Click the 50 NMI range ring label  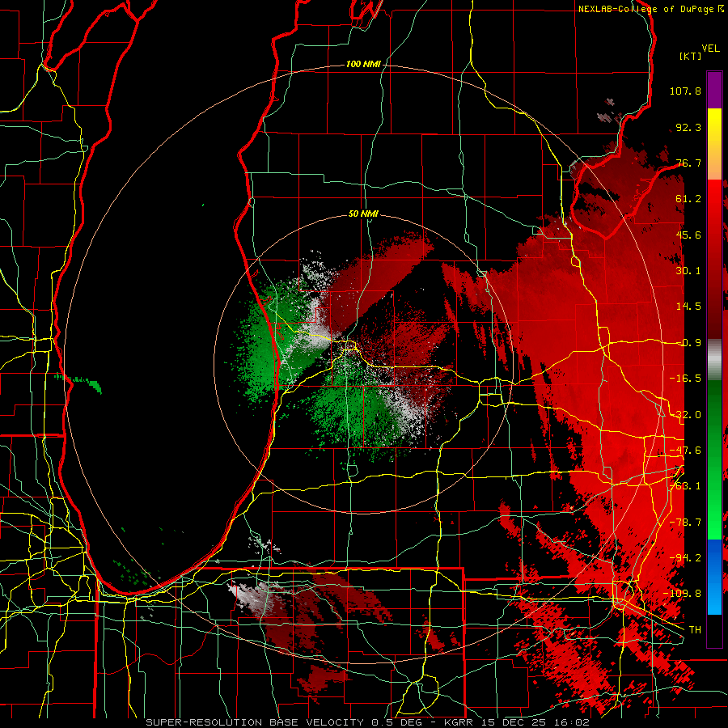coord(363,214)
